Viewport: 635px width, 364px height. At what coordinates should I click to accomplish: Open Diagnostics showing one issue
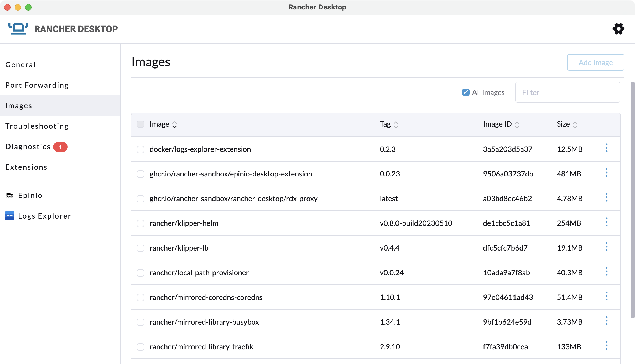pyautogui.click(x=28, y=146)
